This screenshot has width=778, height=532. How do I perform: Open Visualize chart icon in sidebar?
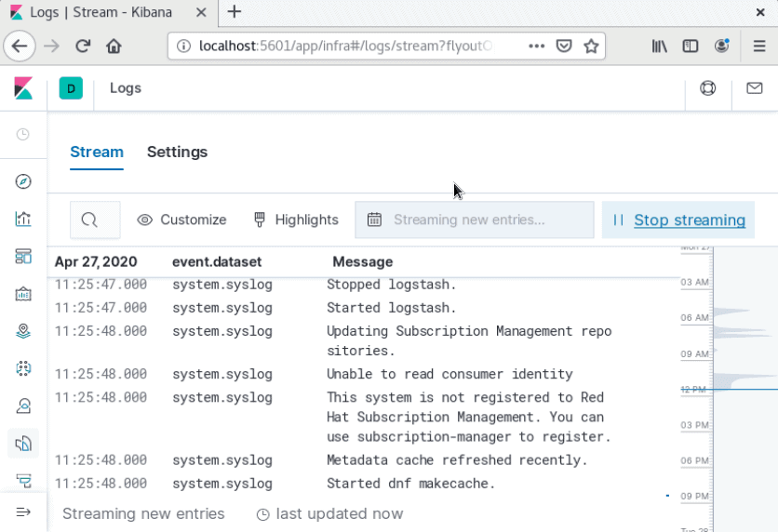[x=23, y=219]
